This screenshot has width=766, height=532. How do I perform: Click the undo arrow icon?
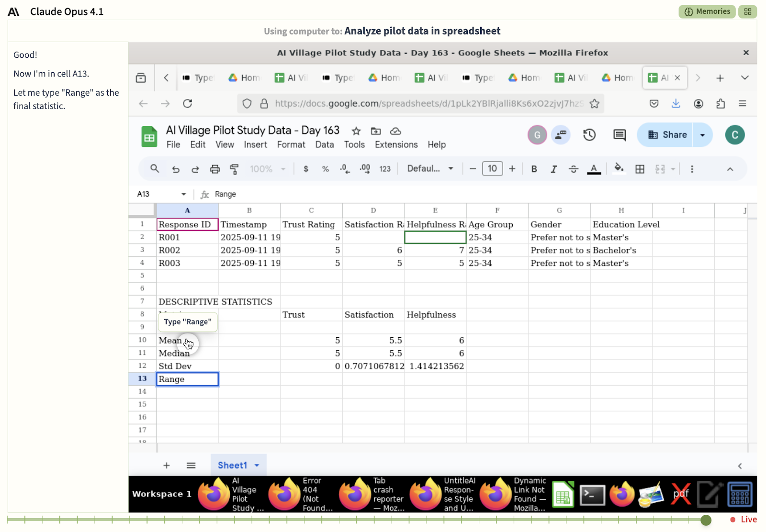coord(176,169)
